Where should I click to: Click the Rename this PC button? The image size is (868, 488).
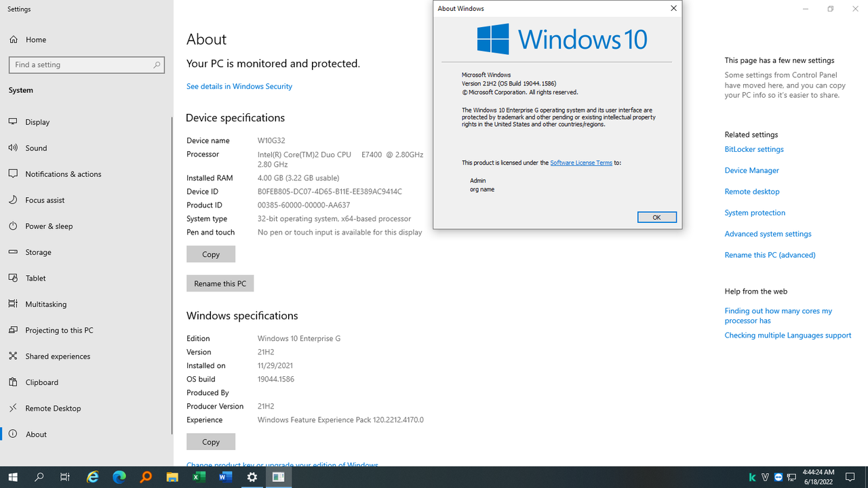tap(220, 283)
